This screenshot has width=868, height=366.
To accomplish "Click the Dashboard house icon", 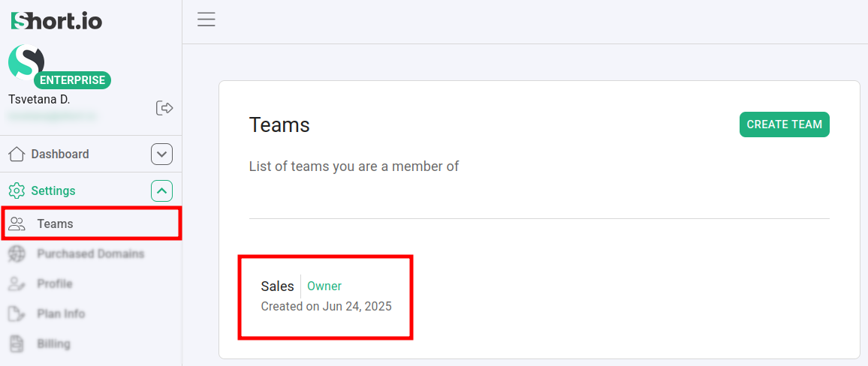I will (17, 154).
